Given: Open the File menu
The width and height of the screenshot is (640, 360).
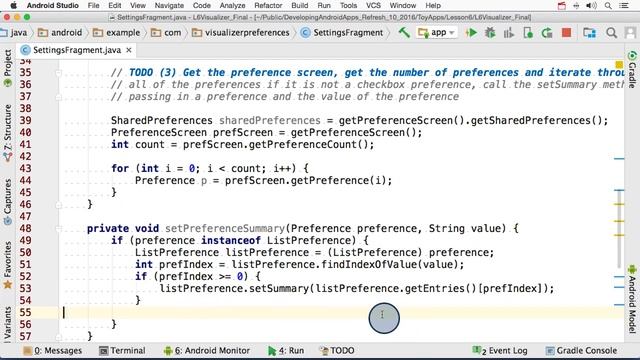Looking at the screenshot, I should [x=93, y=5].
